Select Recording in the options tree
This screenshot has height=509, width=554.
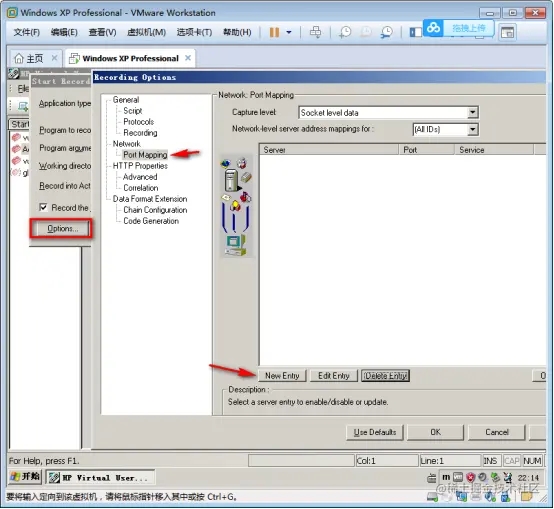[140, 133]
